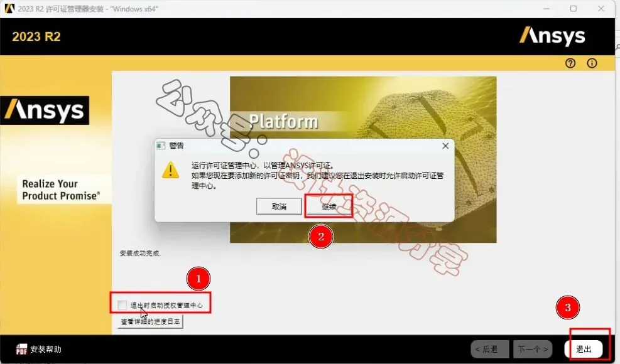Viewport: 620px width, 364px height.
Task: Click the installer title bar app icon
Action: tap(9, 8)
